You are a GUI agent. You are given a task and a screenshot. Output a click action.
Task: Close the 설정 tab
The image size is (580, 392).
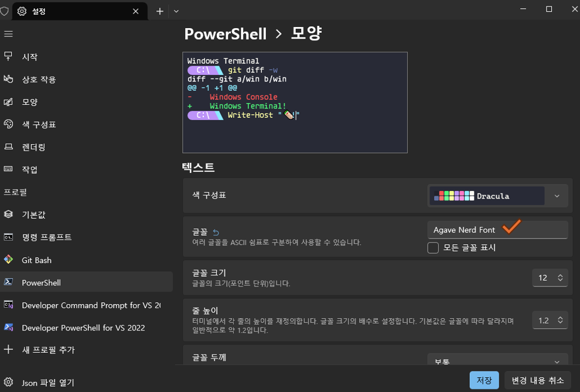click(x=136, y=12)
